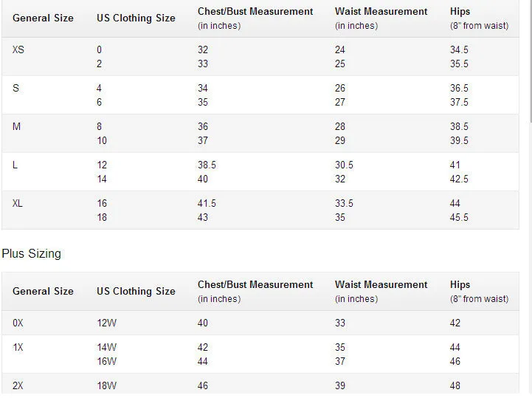This screenshot has width=532, height=398.
Task: Click Hips header in Plus Sizing table
Action: pos(460,284)
